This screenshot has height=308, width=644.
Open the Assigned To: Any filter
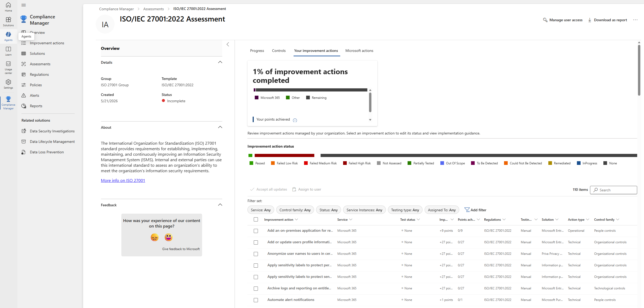(442, 210)
